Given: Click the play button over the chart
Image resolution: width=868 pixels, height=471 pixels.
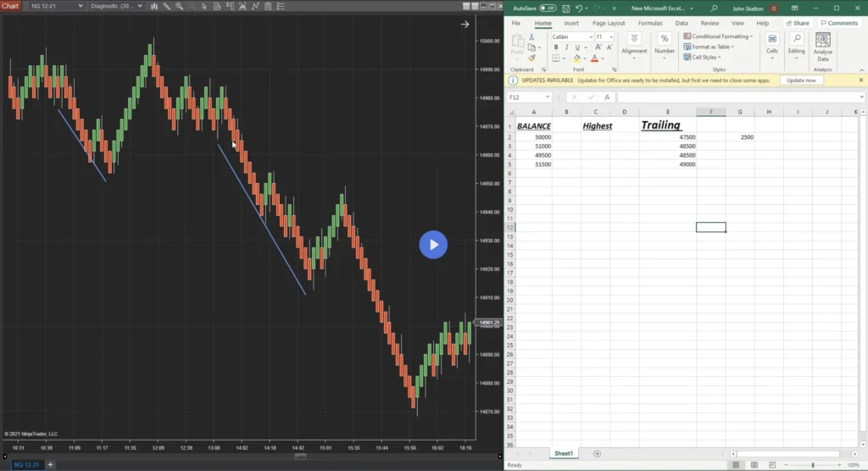Looking at the screenshot, I should pos(433,245).
